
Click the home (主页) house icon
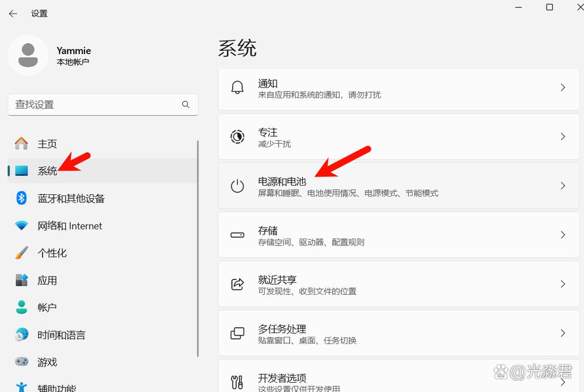[21, 144]
